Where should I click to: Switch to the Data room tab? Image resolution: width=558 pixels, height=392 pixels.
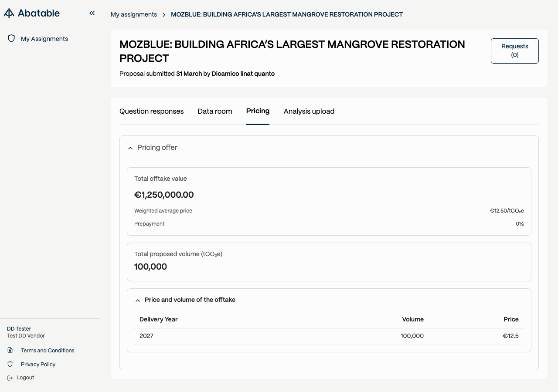point(215,112)
